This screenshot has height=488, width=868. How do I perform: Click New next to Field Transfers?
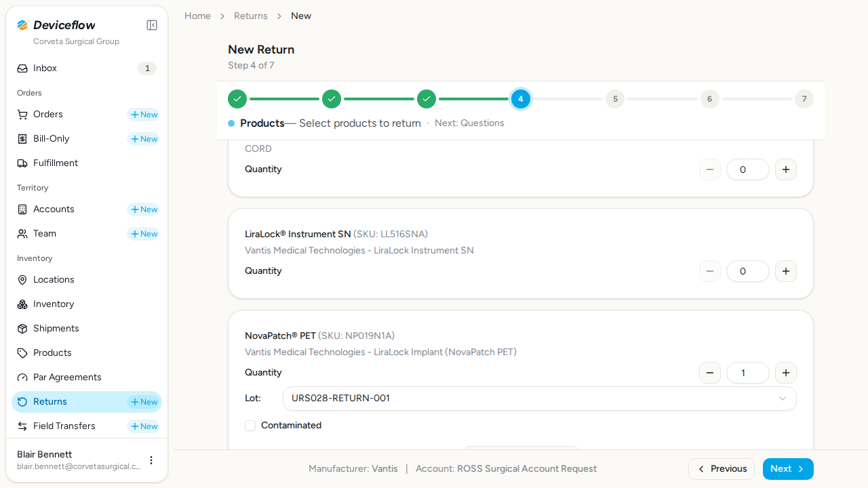tap(144, 426)
